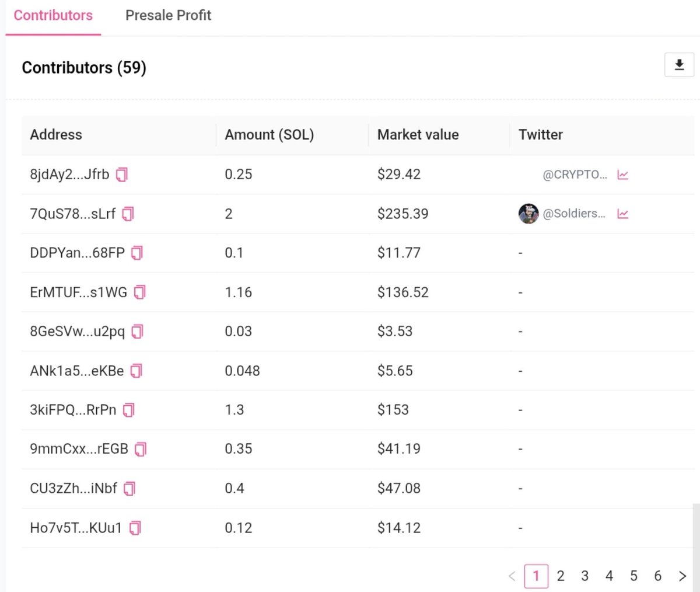
Task: Copy address 3kiFPQ...RrPn
Action: click(x=129, y=410)
